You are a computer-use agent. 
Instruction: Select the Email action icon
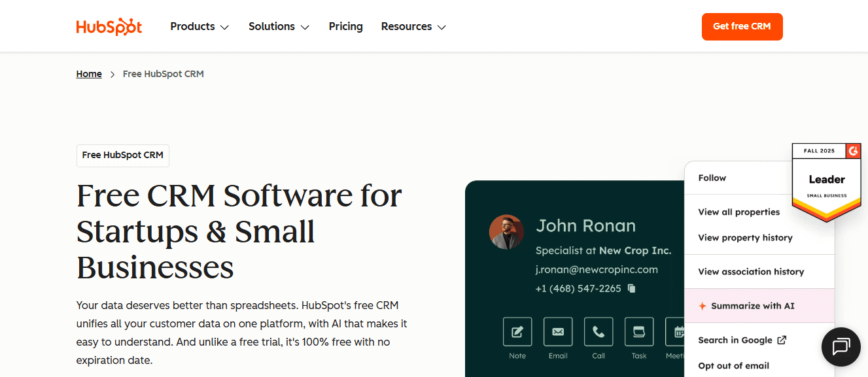tap(557, 331)
